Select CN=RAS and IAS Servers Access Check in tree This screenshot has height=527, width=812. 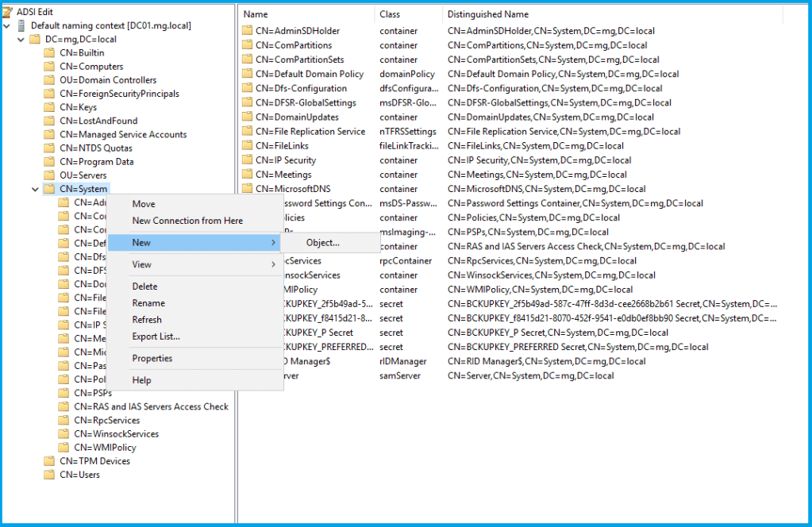[151, 406]
